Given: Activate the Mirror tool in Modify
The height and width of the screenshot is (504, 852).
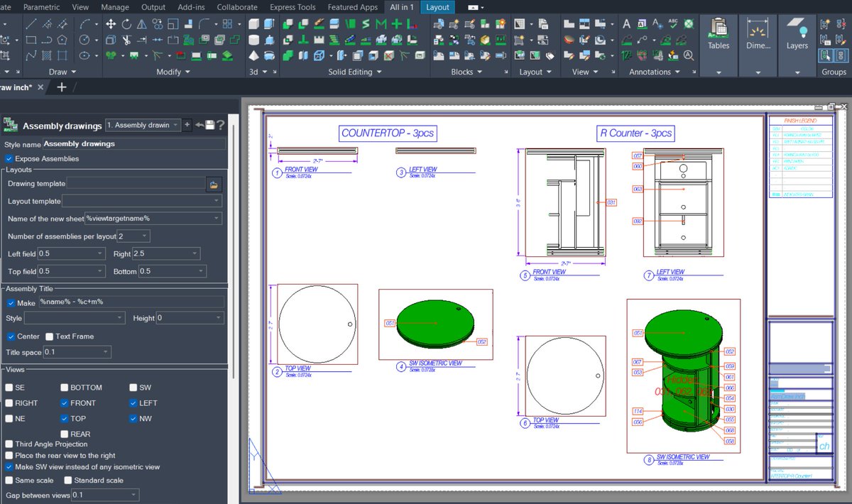Looking at the screenshot, I should (x=142, y=23).
